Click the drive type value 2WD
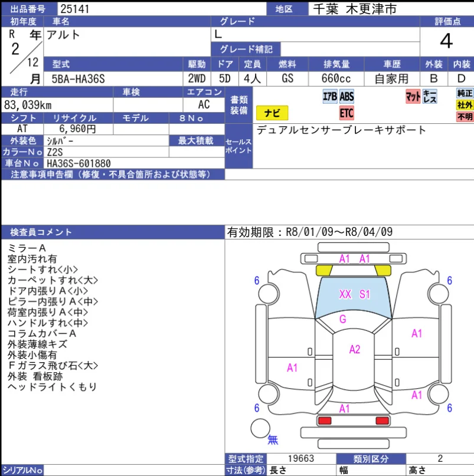Screen dimensions: 474x476 tap(197, 78)
